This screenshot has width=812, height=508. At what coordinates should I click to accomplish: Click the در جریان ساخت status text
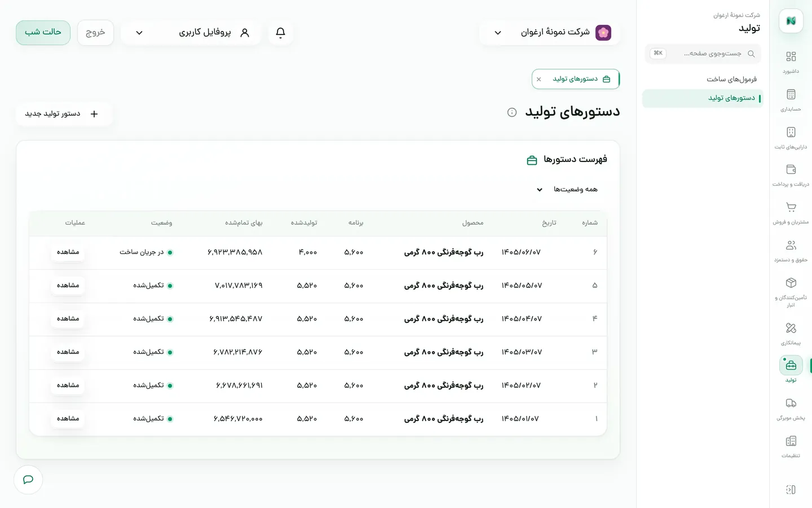coord(142,252)
